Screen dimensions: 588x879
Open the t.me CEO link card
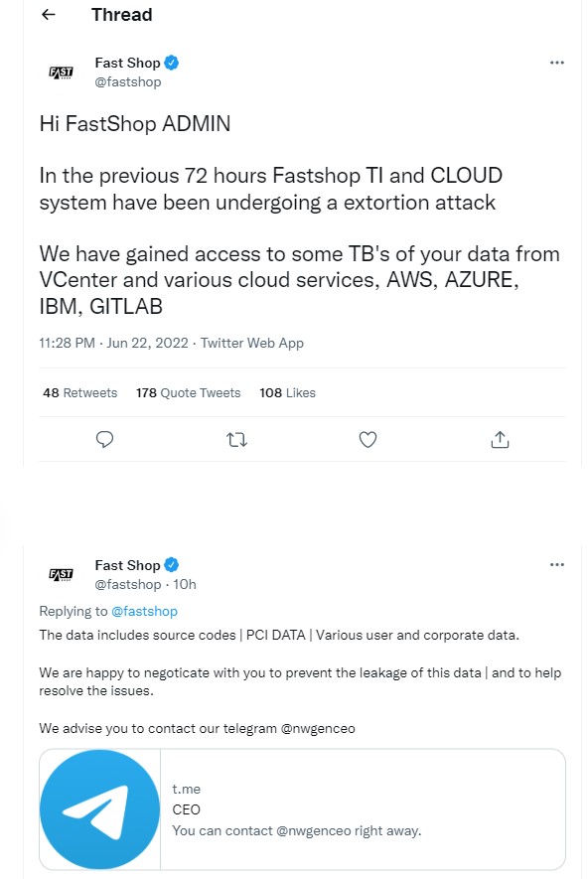click(302, 809)
